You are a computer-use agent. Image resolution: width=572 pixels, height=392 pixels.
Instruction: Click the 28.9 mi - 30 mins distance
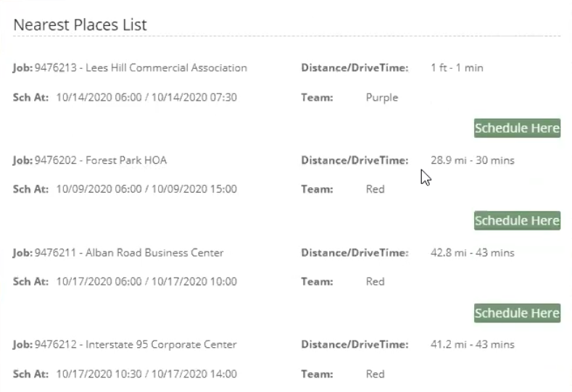(473, 160)
